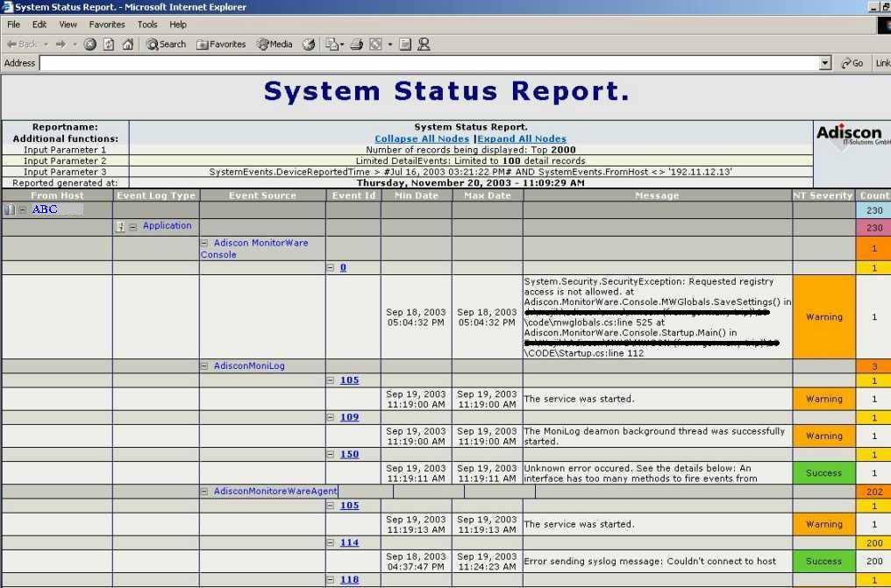Open the Search pane
This screenshot has height=588, width=891.
point(166,45)
